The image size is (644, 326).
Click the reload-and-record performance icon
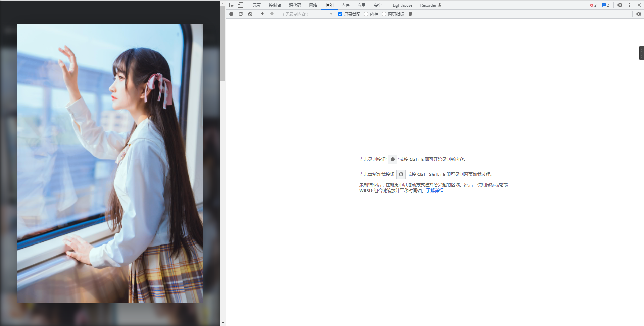(241, 14)
